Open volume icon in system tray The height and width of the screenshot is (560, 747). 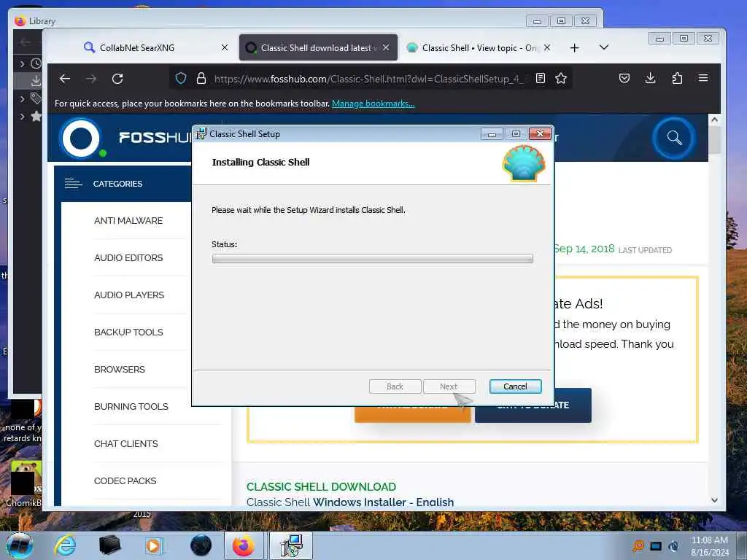(673, 546)
